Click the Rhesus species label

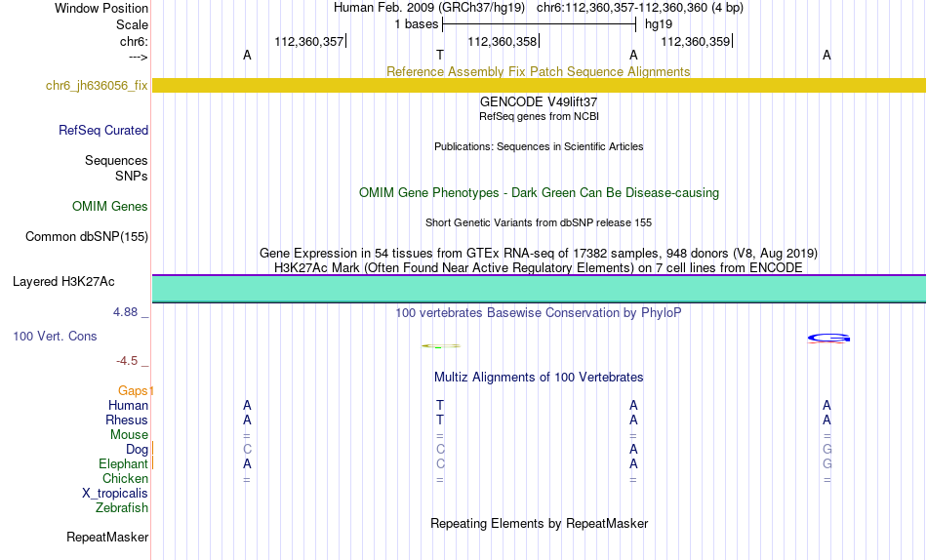(x=127, y=420)
